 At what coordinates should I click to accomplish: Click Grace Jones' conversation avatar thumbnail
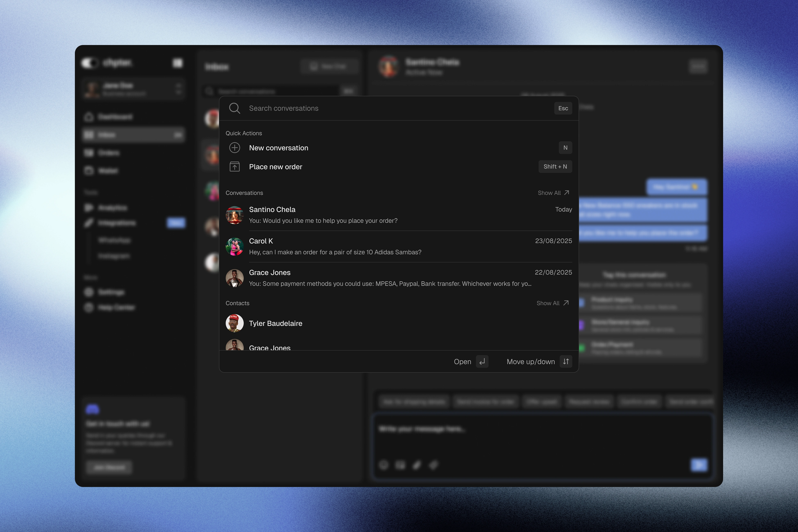[x=234, y=278]
